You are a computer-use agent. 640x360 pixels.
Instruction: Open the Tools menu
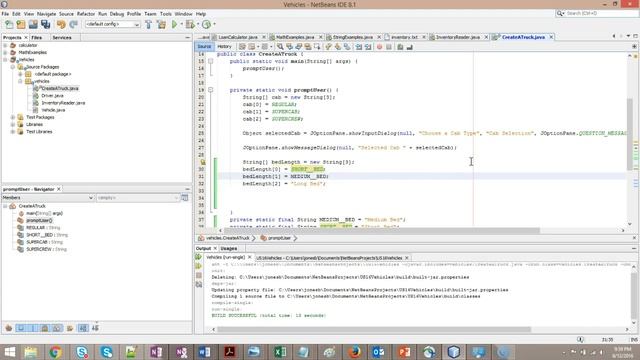coord(165,14)
